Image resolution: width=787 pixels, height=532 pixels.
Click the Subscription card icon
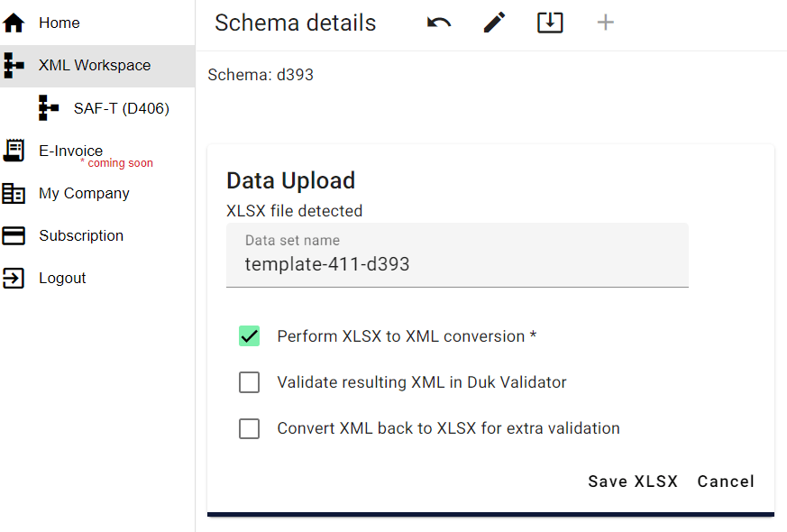pyautogui.click(x=14, y=235)
